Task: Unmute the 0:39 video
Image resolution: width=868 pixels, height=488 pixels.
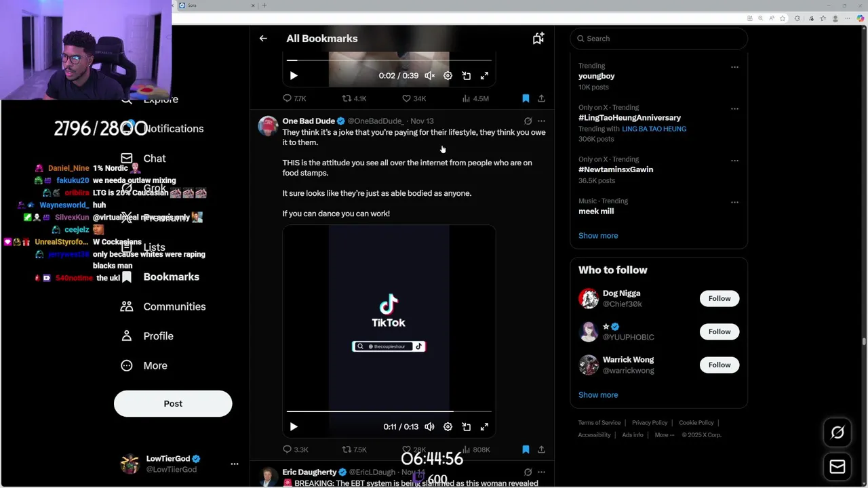Action: pyautogui.click(x=429, y=76)
